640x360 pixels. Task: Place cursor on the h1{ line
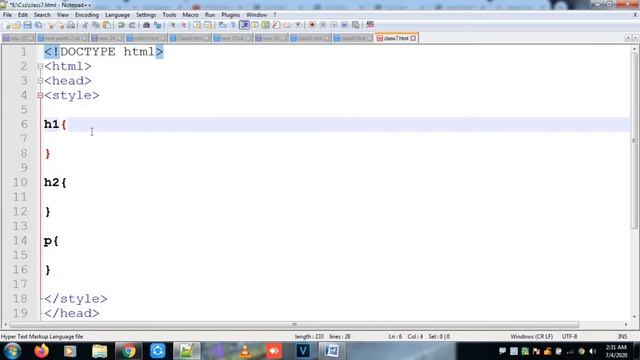[336, 124]
